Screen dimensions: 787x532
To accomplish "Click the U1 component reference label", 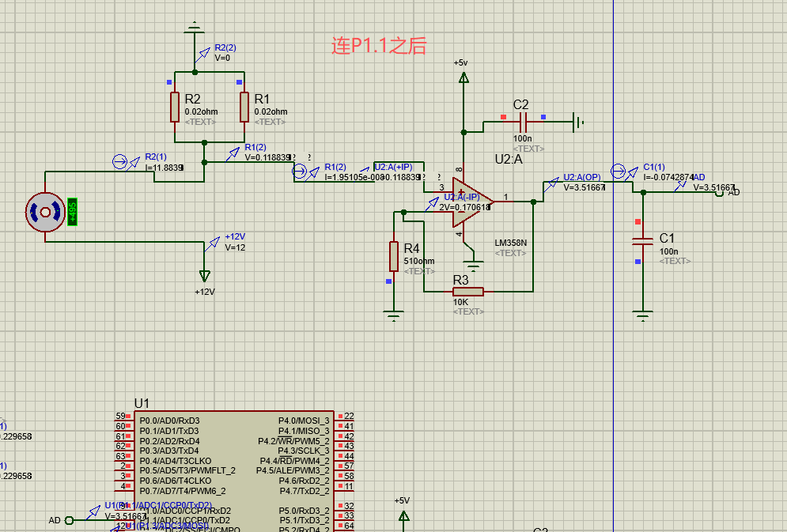I will tap(142, 403).
